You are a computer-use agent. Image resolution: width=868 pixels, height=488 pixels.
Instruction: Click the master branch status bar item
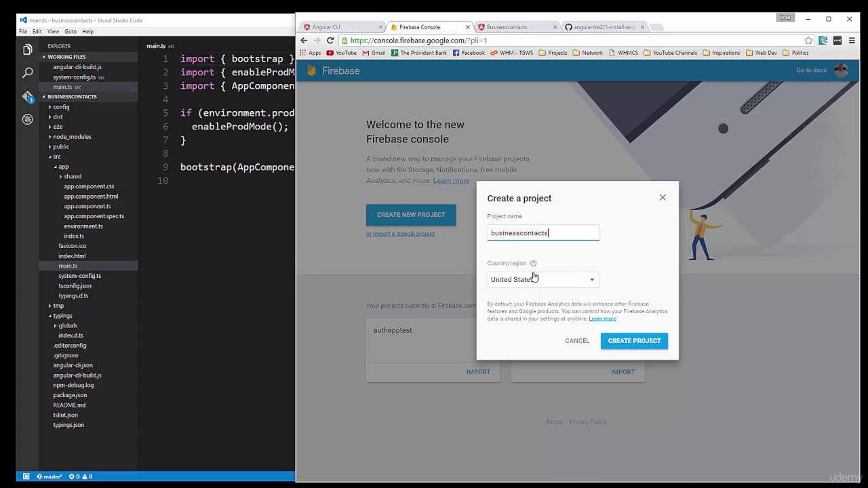coord(50,476)
